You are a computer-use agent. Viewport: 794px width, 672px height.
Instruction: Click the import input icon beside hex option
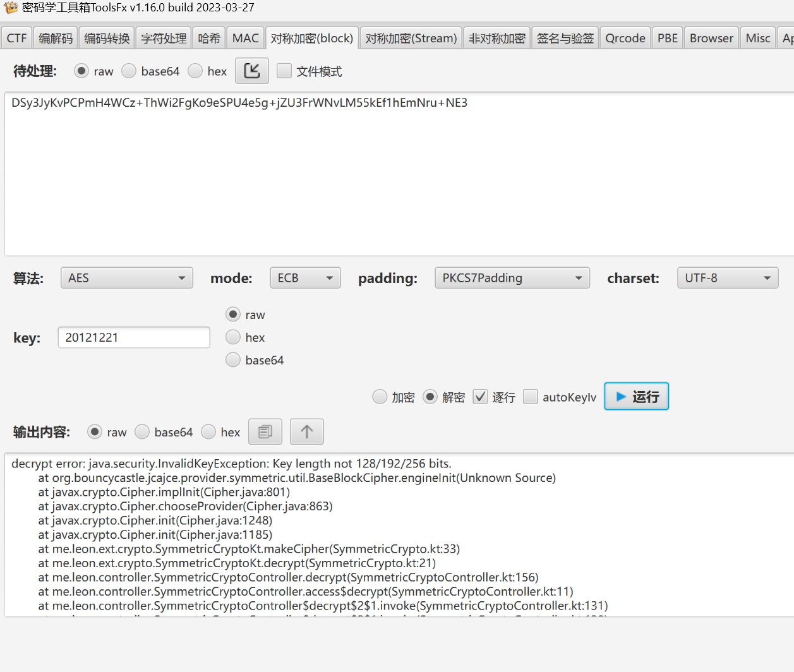[x=251, y=71]
